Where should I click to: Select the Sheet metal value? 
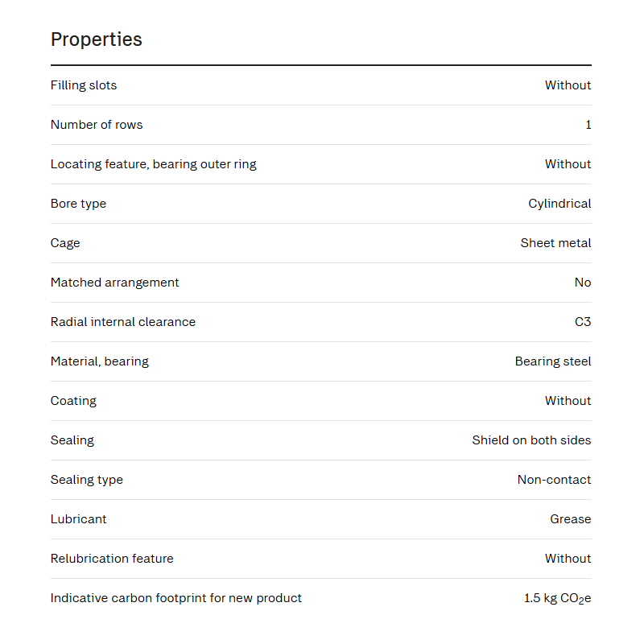click(x=555, y=243)
